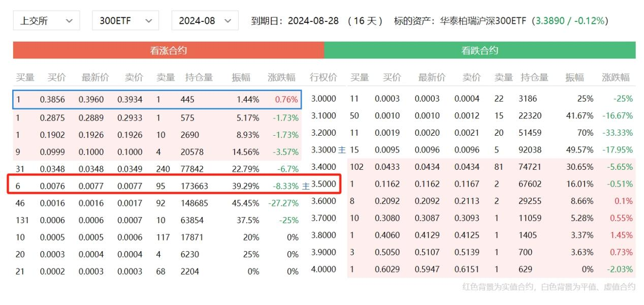
Task: Select strike price 4.0000
Action: [x=324, y=269]
